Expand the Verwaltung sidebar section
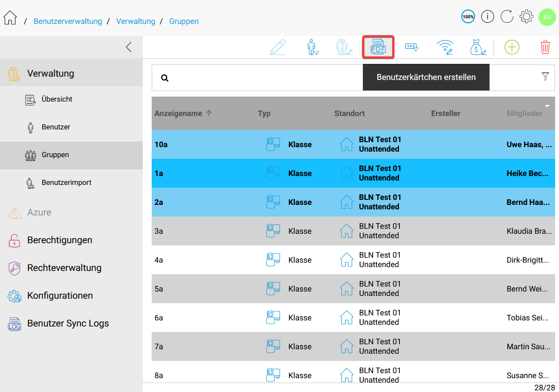This screenshot has height=392, width=559. click(71, 73)
